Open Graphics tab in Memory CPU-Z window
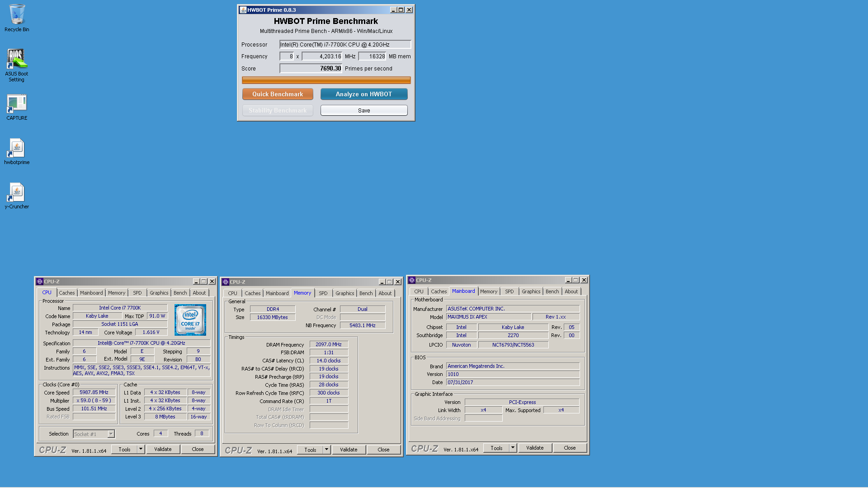Image resolution: width=868 pixels, height=488 pixels. pyautogui.click(x=345, y=293)
